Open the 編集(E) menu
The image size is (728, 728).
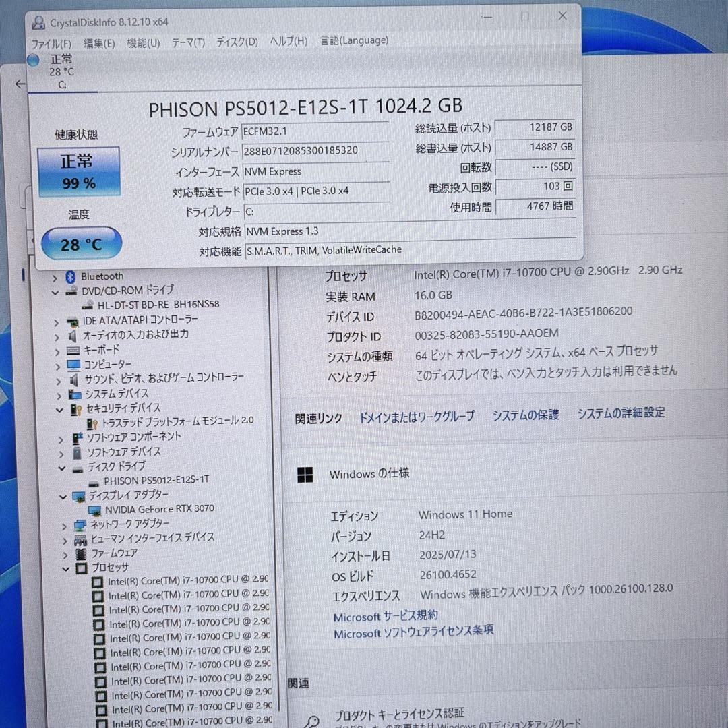tap(99, 43)
